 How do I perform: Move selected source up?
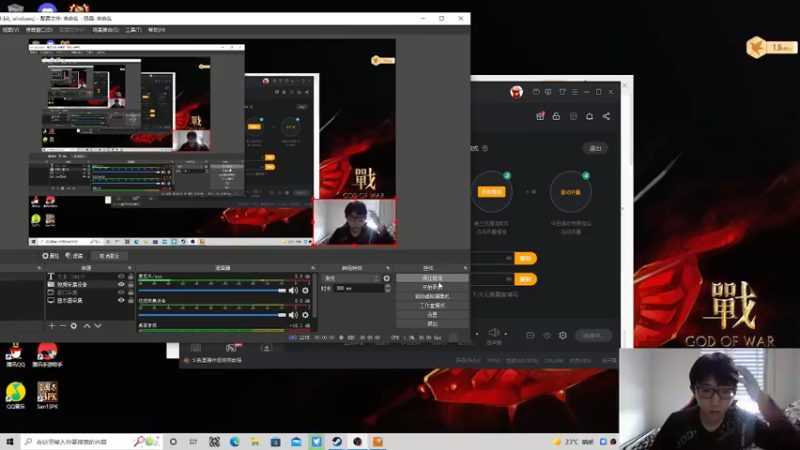(87, 326)
